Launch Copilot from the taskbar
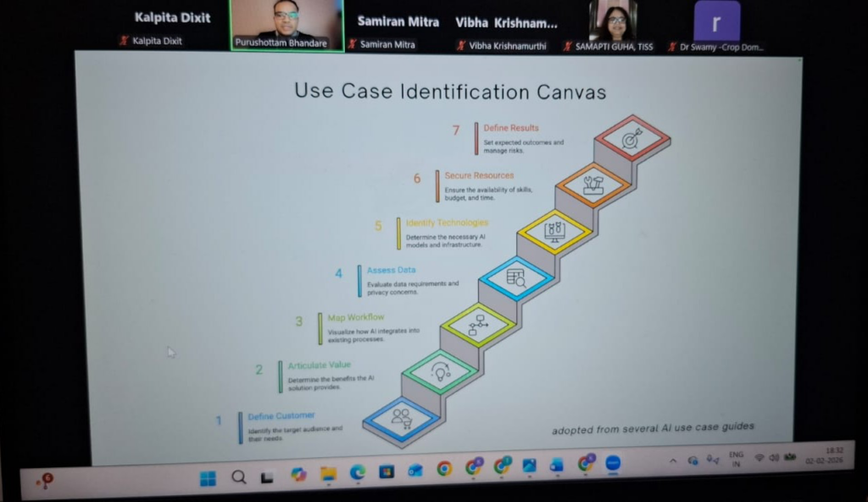The height and width of the screenshot is (502, 868). coord(298,475)
